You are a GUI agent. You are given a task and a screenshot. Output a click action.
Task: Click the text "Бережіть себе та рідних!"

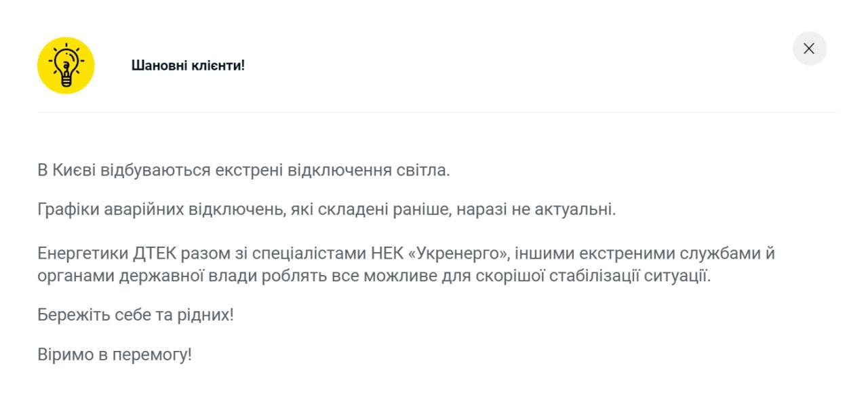135,315
